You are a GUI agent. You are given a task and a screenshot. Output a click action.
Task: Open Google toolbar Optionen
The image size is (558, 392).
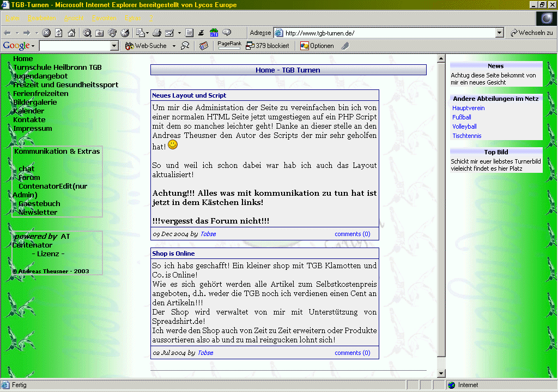pos(317,46)
